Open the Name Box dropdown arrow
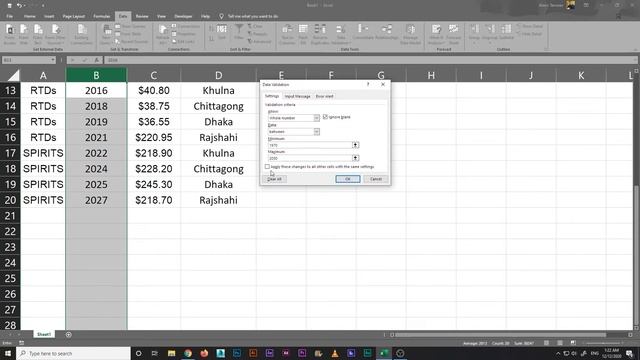640x360 pixels. coord(53,60)
